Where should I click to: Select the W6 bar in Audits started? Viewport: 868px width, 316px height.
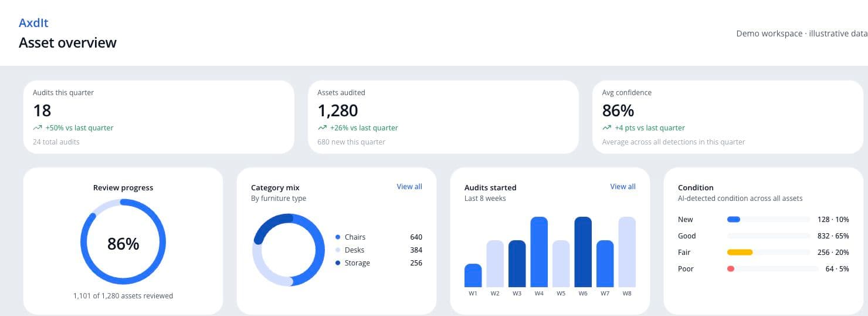coord(583,252)
